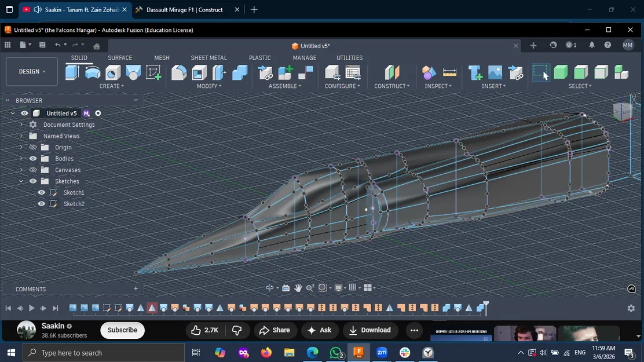Image resolution: width=644 pixels, height=362 pixels.
Task: Click the Subscribe button on the video overlay
Action: click(122, 330)
